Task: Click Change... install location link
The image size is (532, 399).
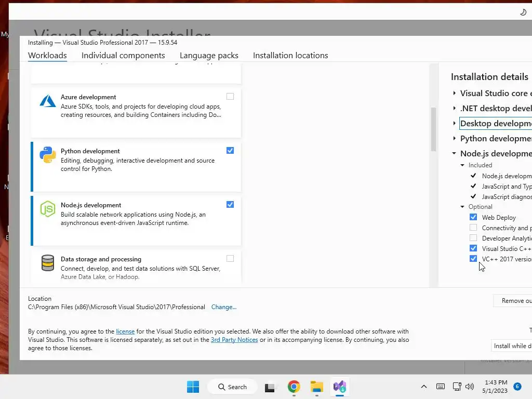Action: click(x=224, y=307)
